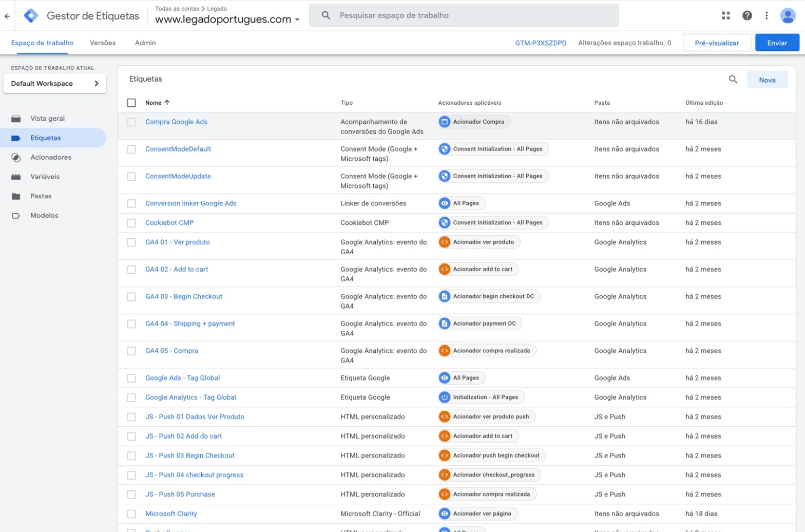This screenshot has height=532, width=805.
Task: Open the Google apps grid icon
Action: (x=725, y=15)
